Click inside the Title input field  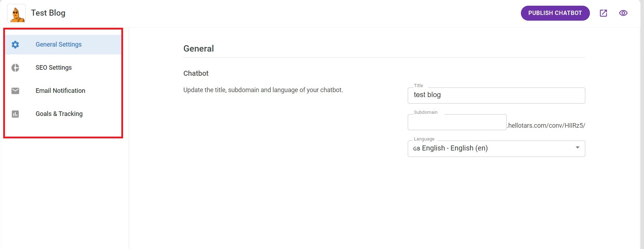point(496,95)
